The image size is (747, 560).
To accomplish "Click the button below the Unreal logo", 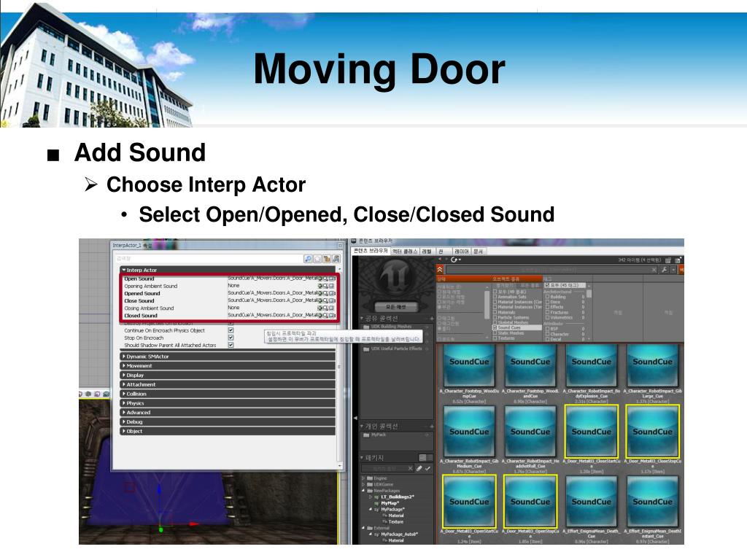I will click(x=395, y=307).
